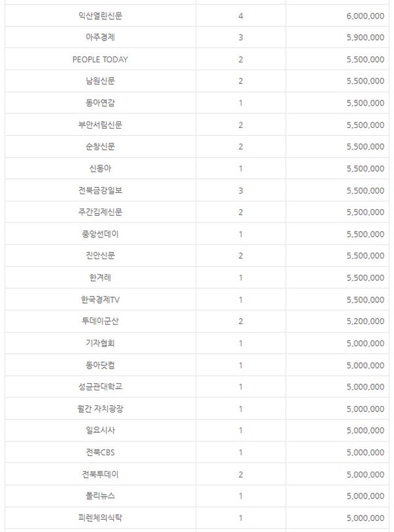The height and width of the screenshot is (532, 394).
Task: Select 부안서림신문 in the table
Action: [100, 125]
